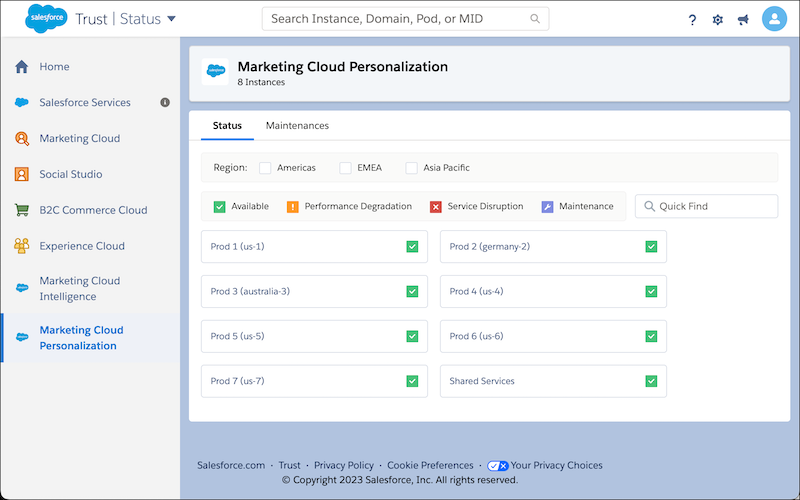The width and height of the screenshot is (800, 500).
Task: Open the Trust Status dropdown arrow
Action: click(171, 19)
